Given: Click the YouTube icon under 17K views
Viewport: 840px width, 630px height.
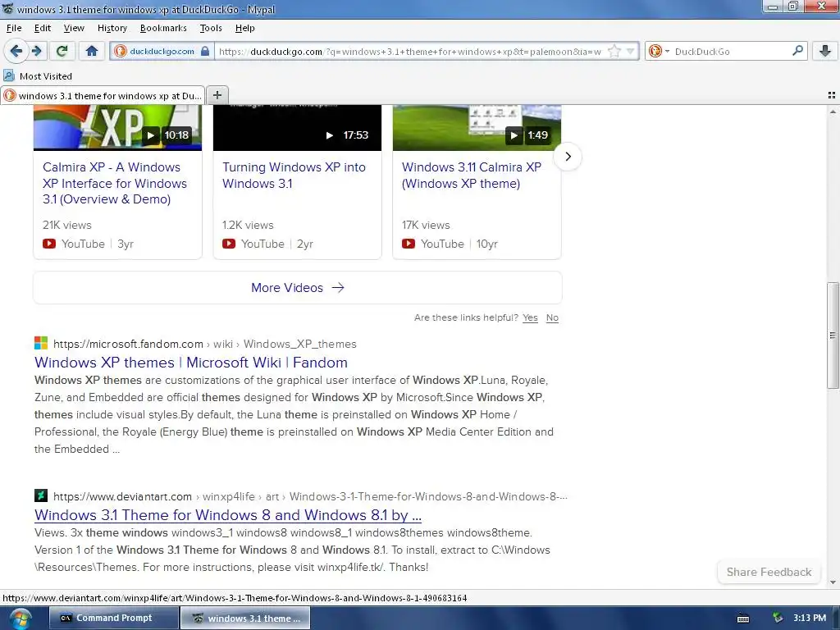Looking at the screenshot, I should click(x=409, y=244).
